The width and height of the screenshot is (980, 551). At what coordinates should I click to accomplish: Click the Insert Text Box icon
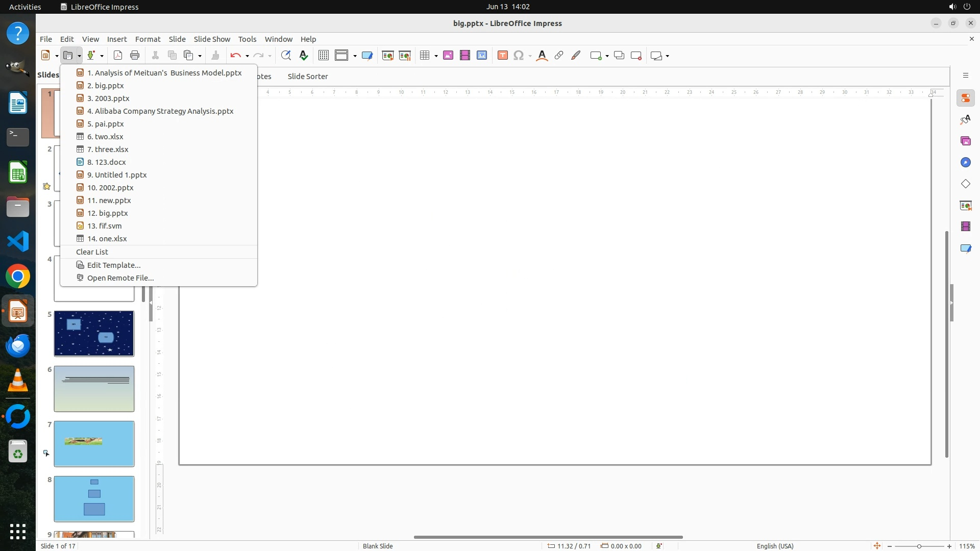(x=503, y=56)
